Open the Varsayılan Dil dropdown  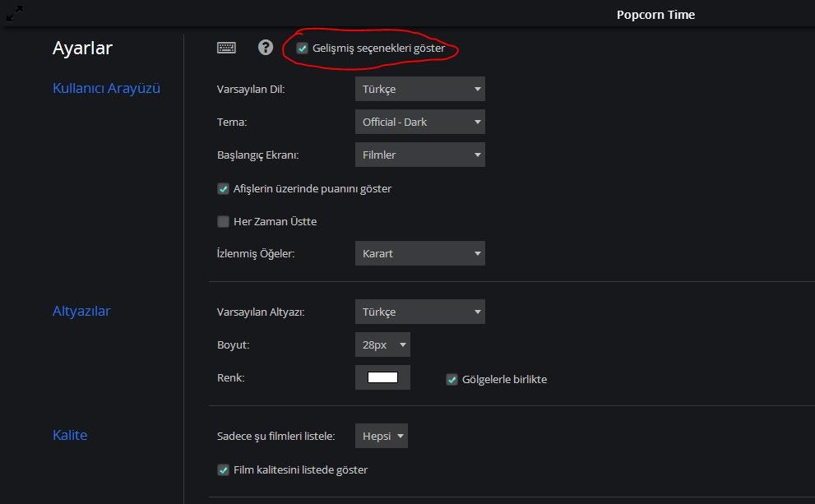[420, 89]
